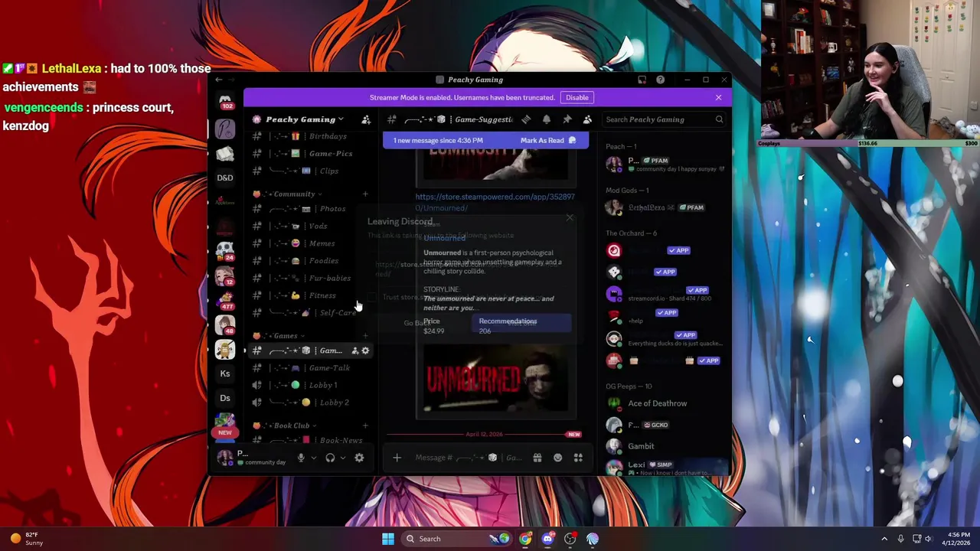
Task: Open the Ks server in sidebar
Action: pos(225,373)
